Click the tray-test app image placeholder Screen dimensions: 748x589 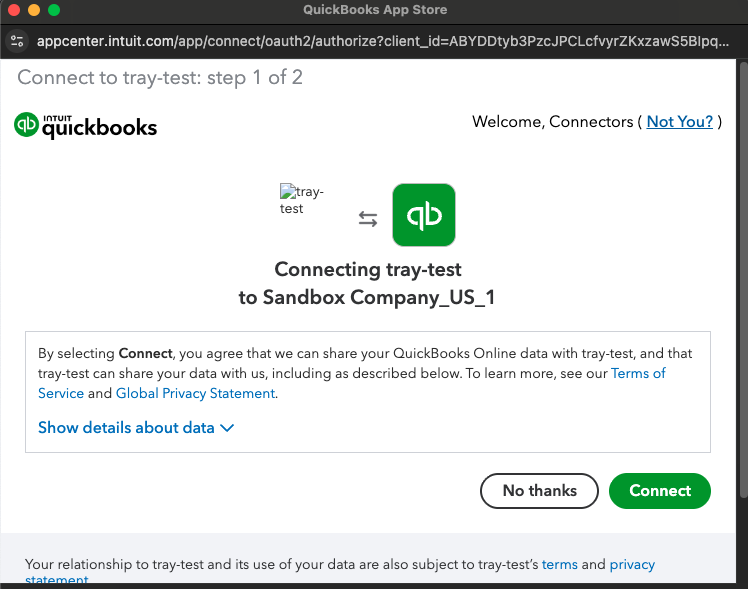click(x=302, y=200)
